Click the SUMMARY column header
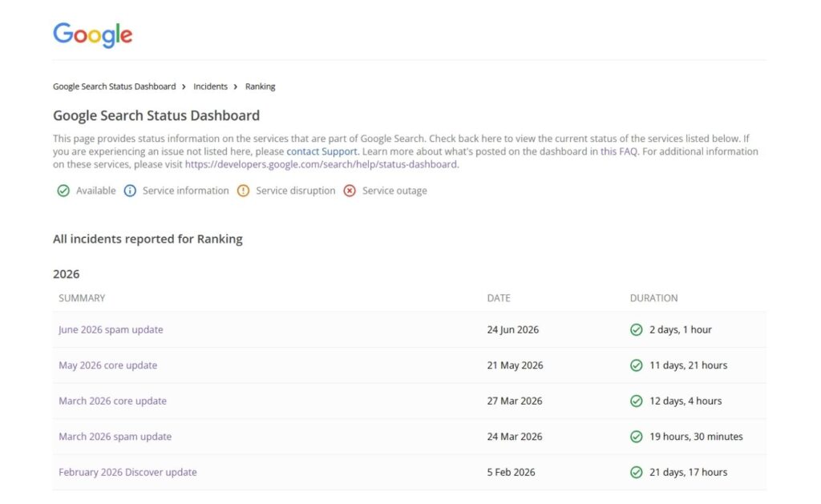Viewport: 821px width, 504px height. point(82,298)
